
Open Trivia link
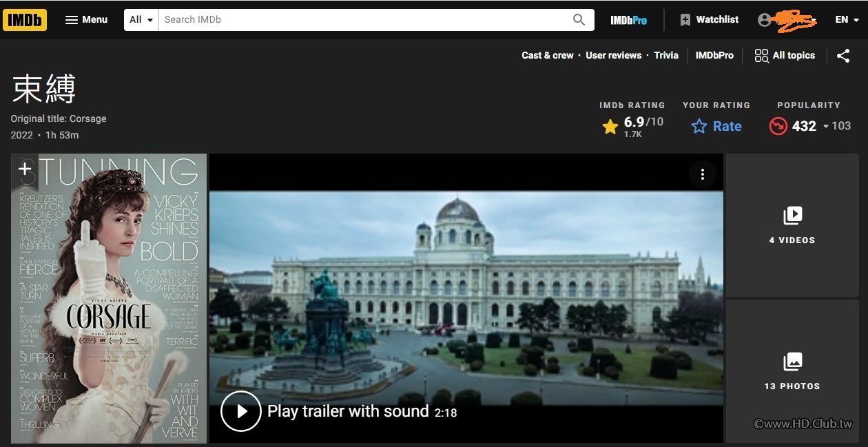pos(666,55)
